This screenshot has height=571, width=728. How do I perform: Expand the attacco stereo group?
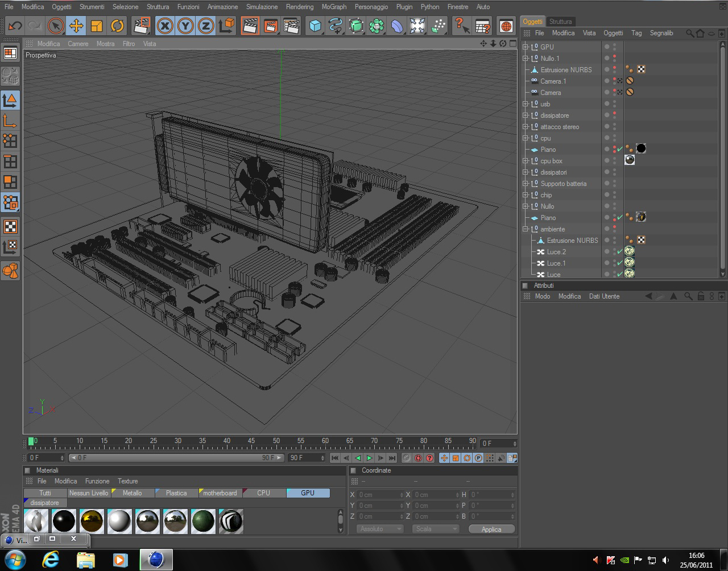click(526, 126)
